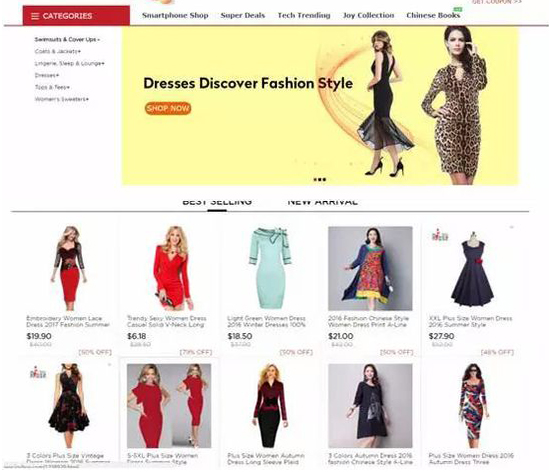This screenshot has width=549, height=474.
Task: Open Super Deals navigation link
Action: 243,15
